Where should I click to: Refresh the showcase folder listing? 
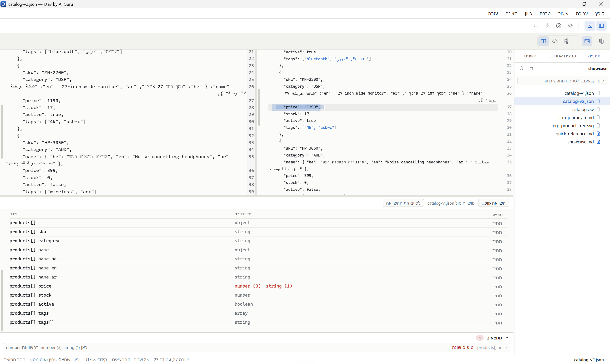[x=521, y=68]
